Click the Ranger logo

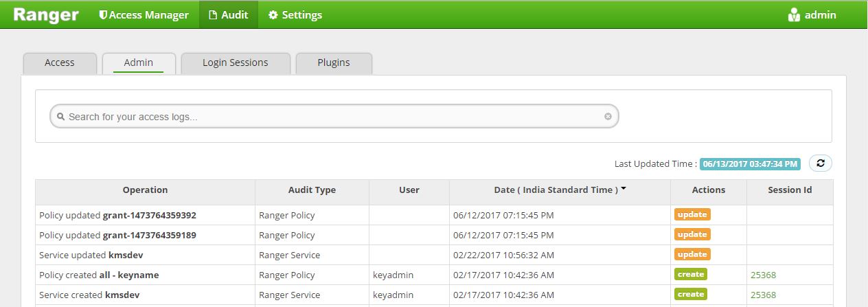point(46,14)
